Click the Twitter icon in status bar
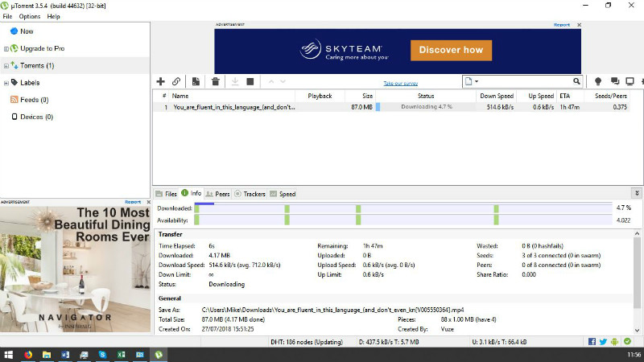This screenshot has width=644, height=362. 603,341
